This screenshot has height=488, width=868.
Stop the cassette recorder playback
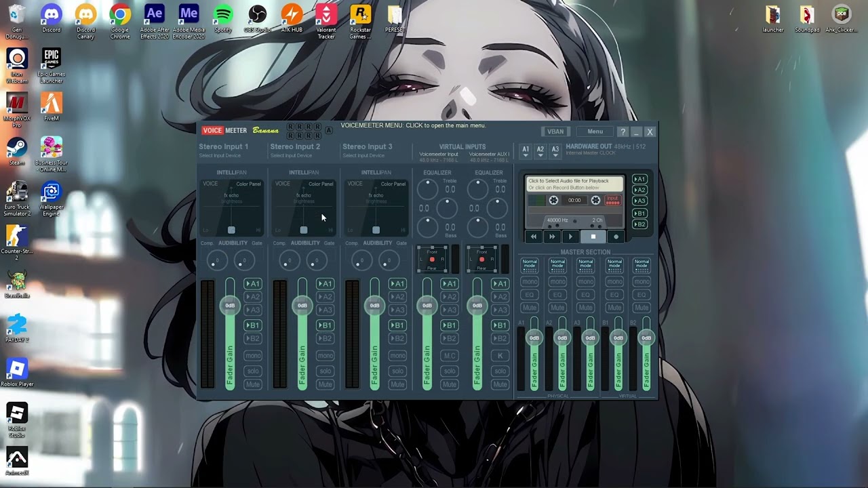[593, 237]
